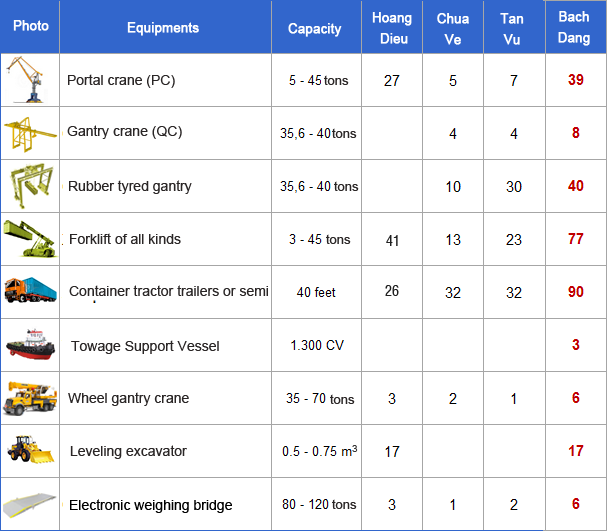Select the Equipments column header
This screenshot has width=607, height=531.
163,28
